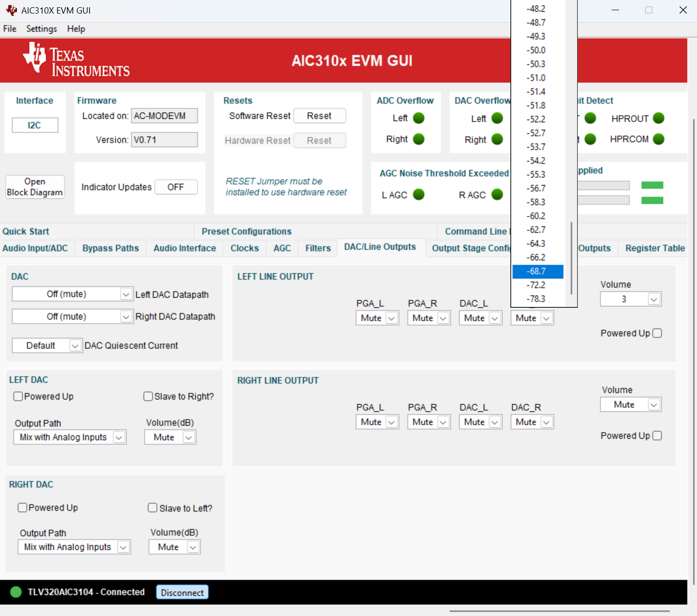Screen dimensions: 697x616
Task: Click the Located on AC-MODEVM field
Action: 164,116
